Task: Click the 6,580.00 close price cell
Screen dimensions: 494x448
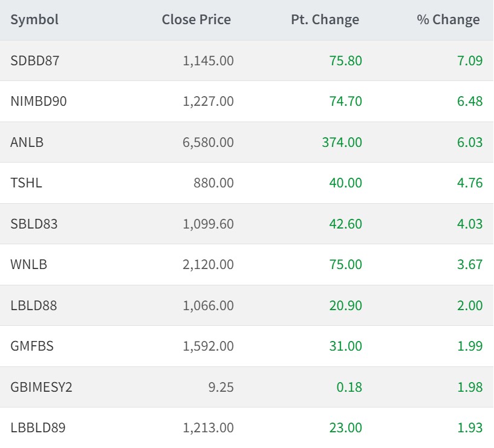Action: [208, 142]
